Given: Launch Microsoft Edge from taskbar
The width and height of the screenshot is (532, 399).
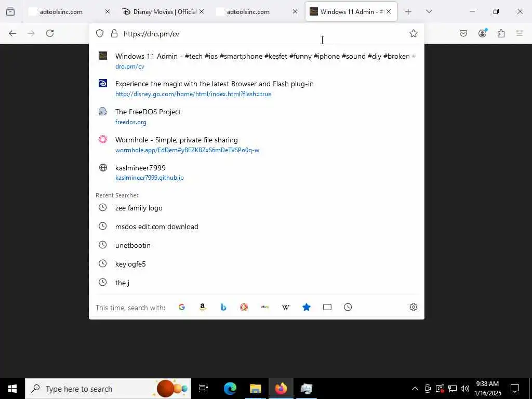Looking at the screenshot, I should tap(230, 389).
